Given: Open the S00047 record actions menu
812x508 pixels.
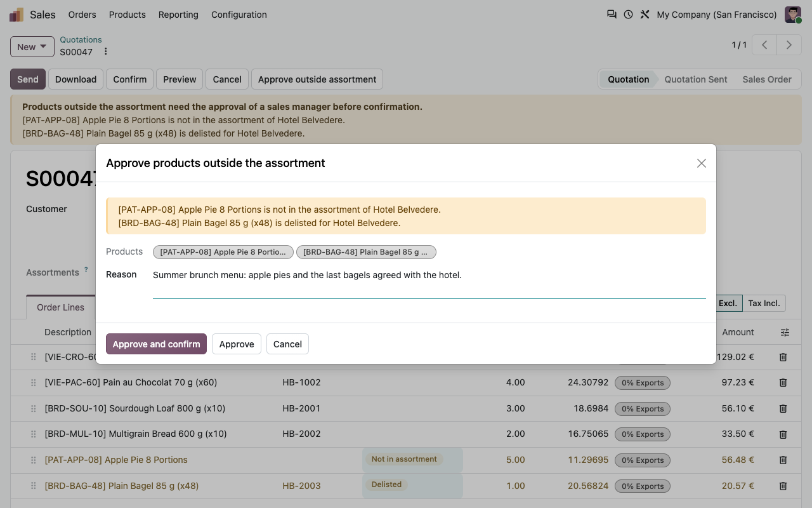Looking at the screenshot, I should click(x=106, y=52).
